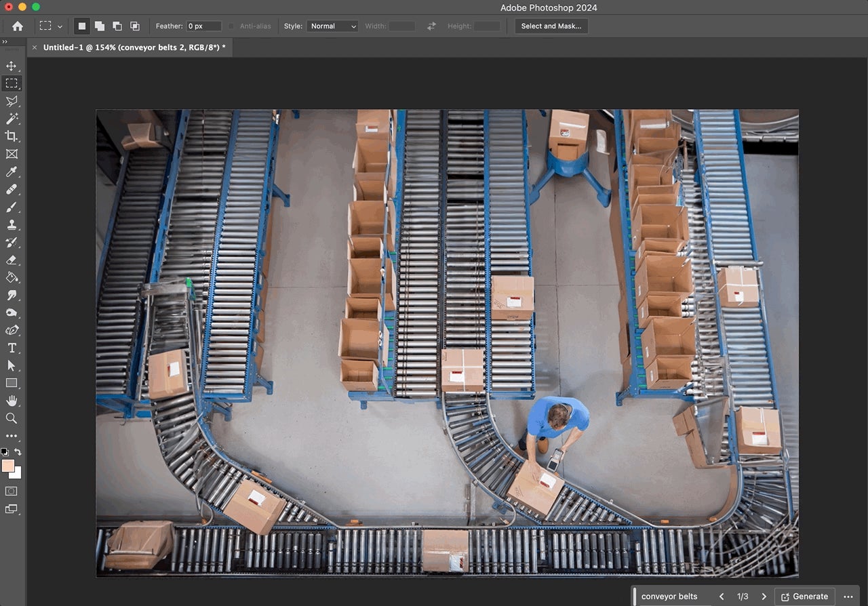Screen dimensions: 868x606
Task: Select the Crop tool
Action: [x=12, y=136]
